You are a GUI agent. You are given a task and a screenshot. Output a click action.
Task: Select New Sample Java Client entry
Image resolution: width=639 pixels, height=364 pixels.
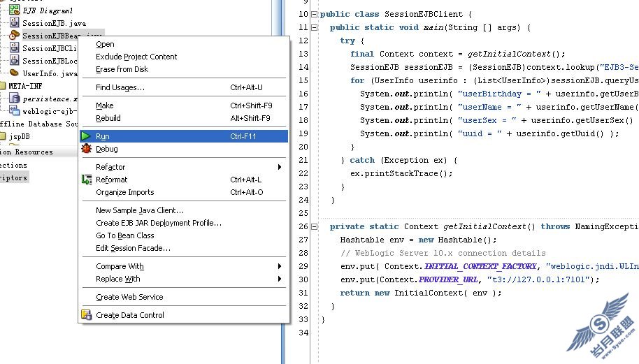[x=140, y=210]
